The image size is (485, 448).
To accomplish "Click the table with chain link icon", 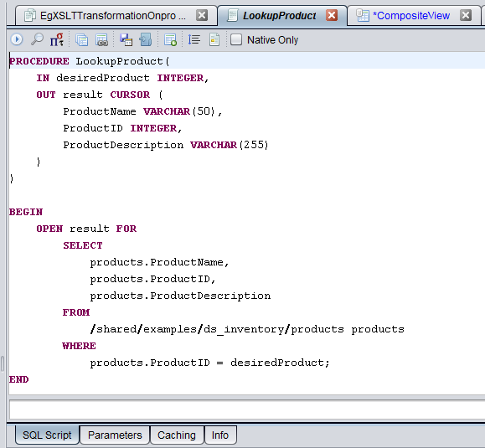I will coord(101,40).
